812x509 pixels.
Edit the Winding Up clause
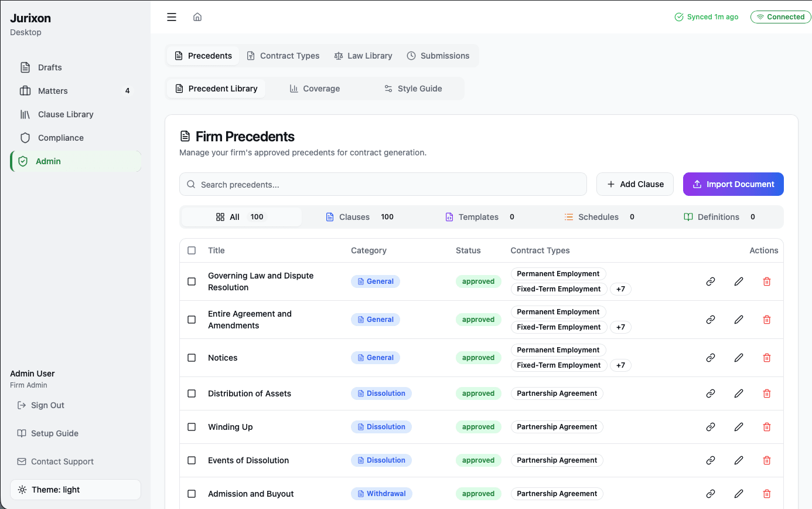(x=739, y=427)
